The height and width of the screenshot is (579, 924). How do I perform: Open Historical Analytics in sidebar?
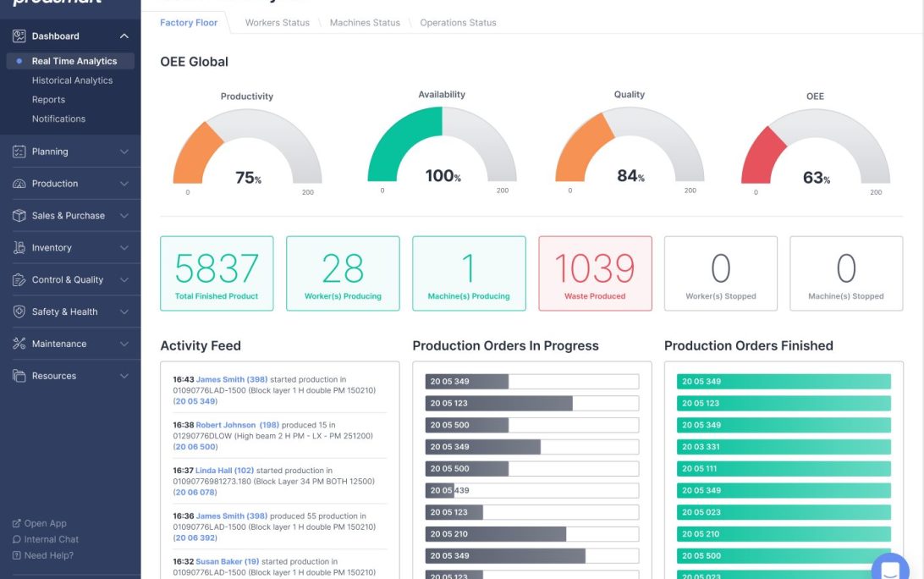click(72, 80)
